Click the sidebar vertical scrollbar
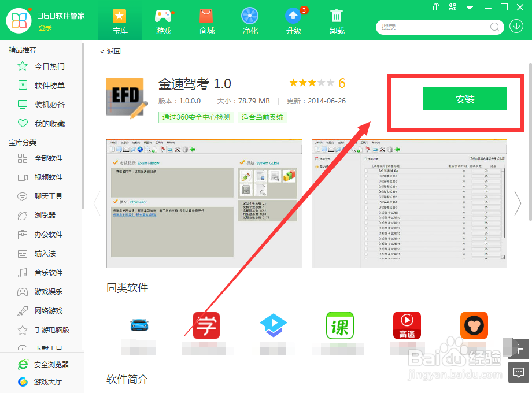 coord(83,125)
